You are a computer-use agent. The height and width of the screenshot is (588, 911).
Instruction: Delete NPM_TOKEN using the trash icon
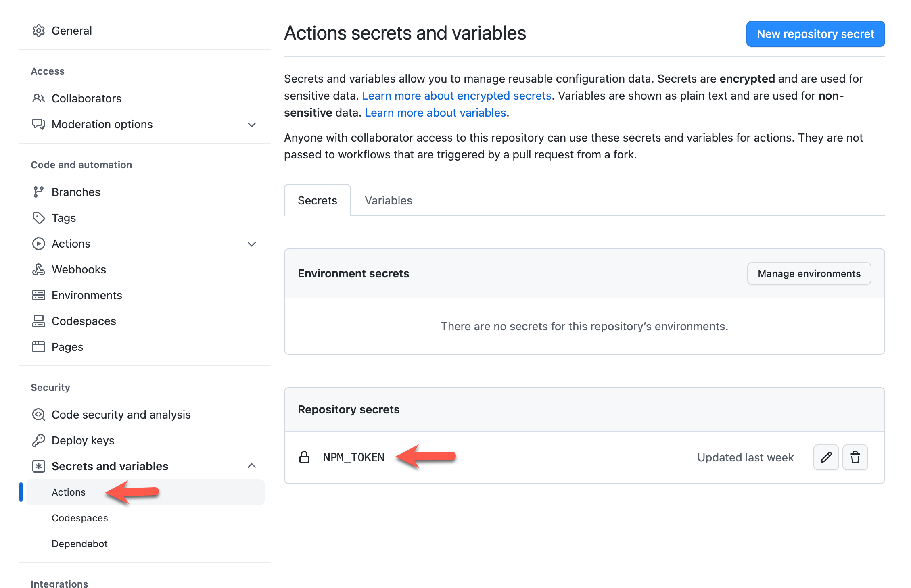855,457
